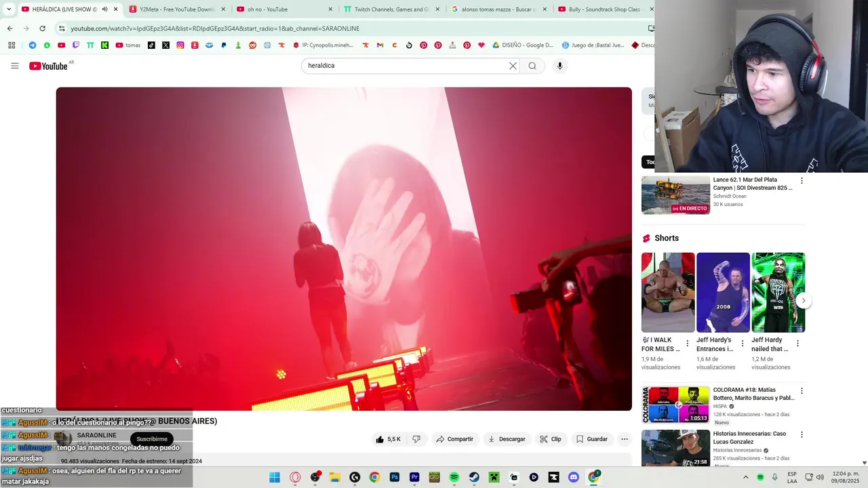The width and height of the screenshot is (868, 488).
Task: Reload the current page
Action: 42,28
